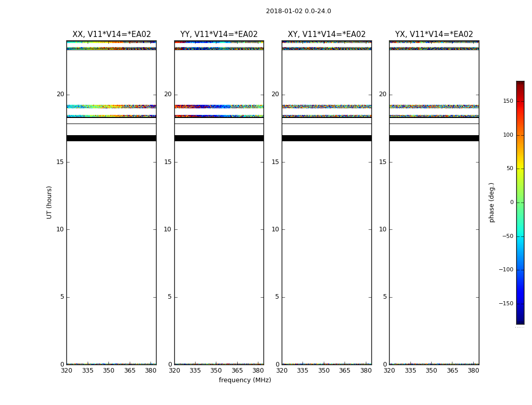Click the 'UT (hours)' y-axis label
532x405 pixels.
point(49,202)
